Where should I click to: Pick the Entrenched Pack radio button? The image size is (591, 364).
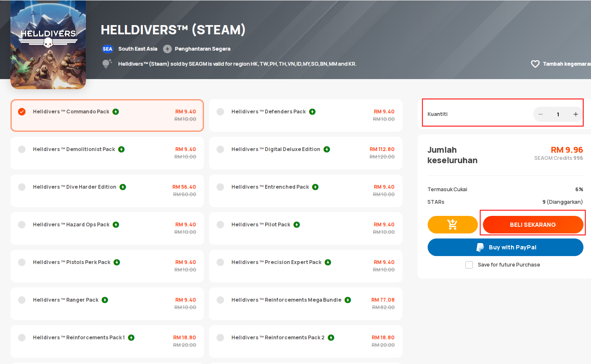(x=220, y=187)
